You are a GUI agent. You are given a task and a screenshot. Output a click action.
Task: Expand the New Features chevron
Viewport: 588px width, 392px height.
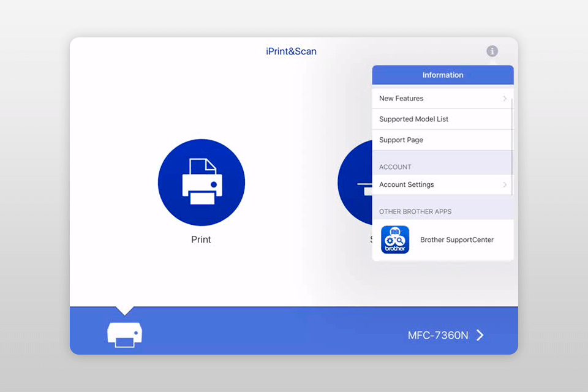(x=505, y=98)
